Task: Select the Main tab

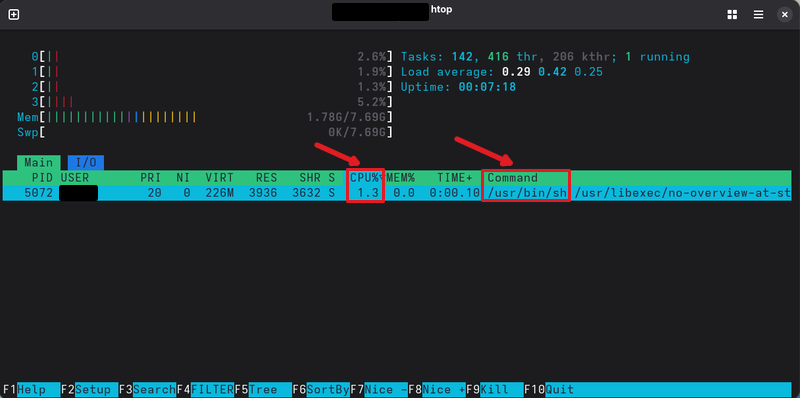Action: tap(39, 163)
